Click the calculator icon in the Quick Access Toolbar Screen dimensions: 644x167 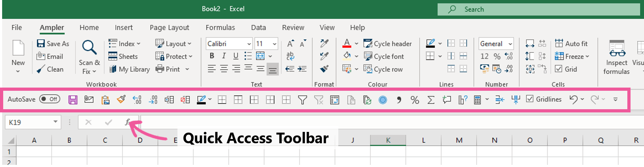[x=477, y=100]
